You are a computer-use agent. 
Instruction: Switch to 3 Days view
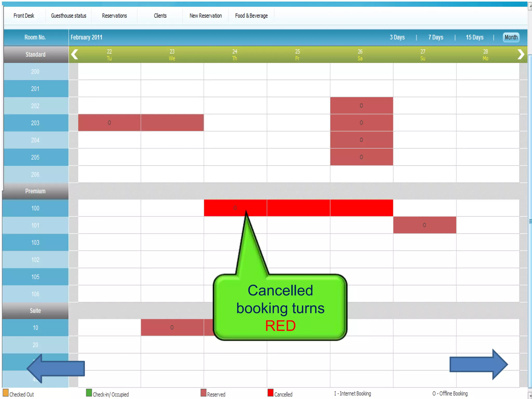tap(397, 37)
